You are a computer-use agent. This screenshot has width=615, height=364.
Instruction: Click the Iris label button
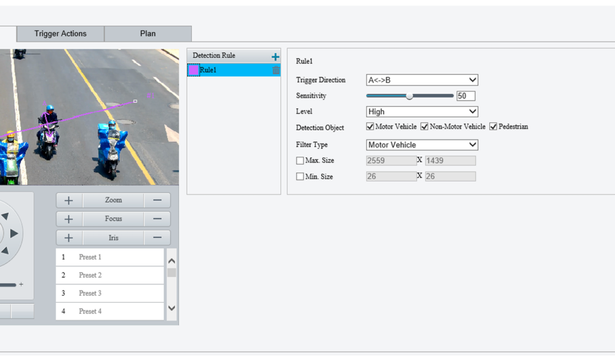(x=113, y=238)
